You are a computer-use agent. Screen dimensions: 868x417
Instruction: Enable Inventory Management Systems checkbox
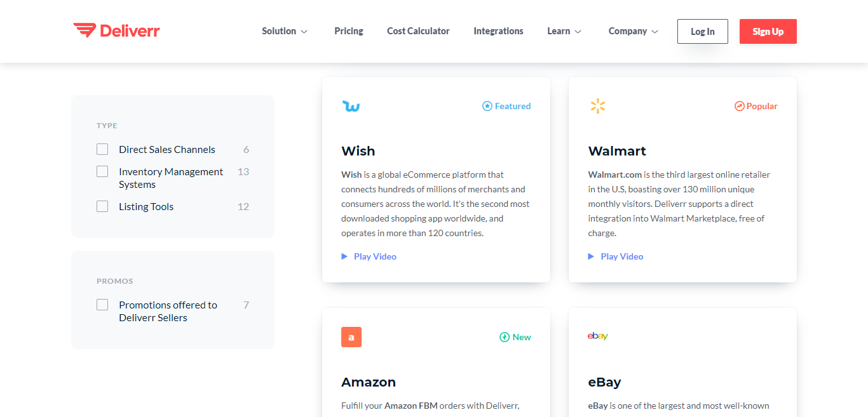102,171
